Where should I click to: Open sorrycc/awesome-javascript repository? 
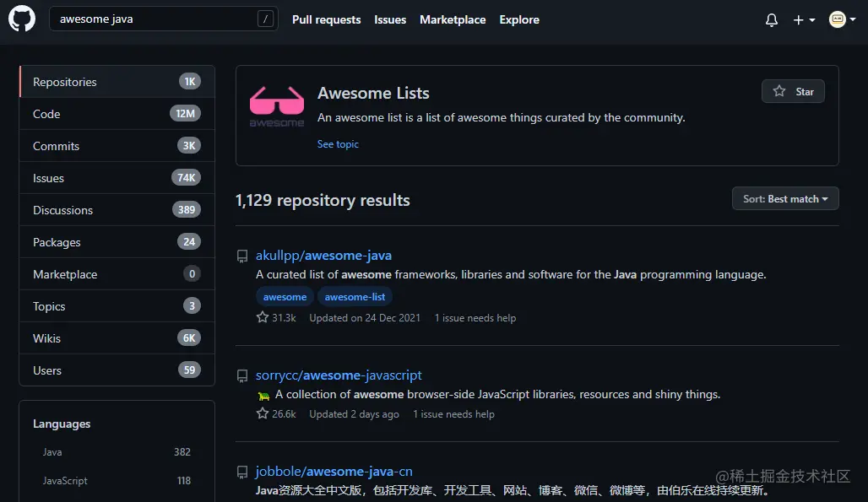pyautogui.click(x=339, y=375)
